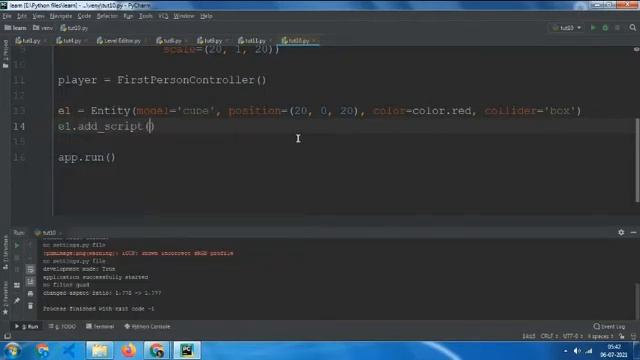
Task: Click the tool window quick-access icon bottom-left
Action: 7,336
